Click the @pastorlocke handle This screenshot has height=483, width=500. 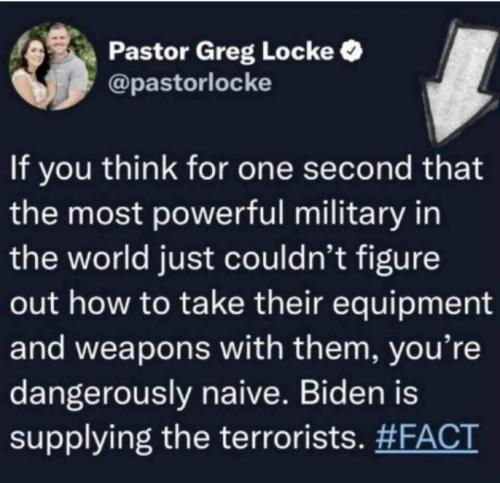190,82
